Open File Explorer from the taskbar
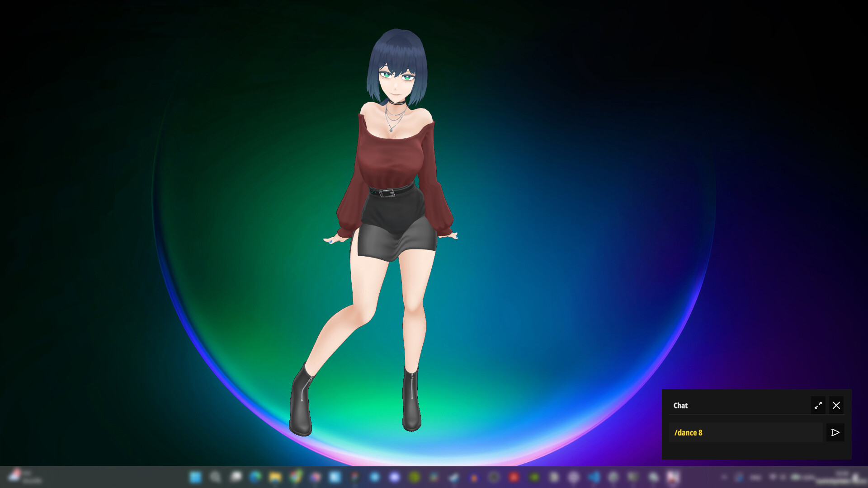Image resolution: width=868 pixels, height=488 pixels. tap(275, 478)
